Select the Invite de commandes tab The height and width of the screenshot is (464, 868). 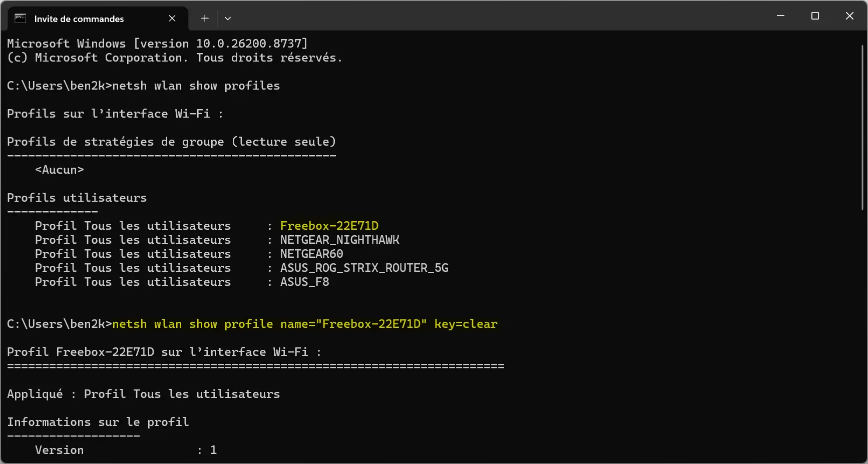click(x=98, y=19)
